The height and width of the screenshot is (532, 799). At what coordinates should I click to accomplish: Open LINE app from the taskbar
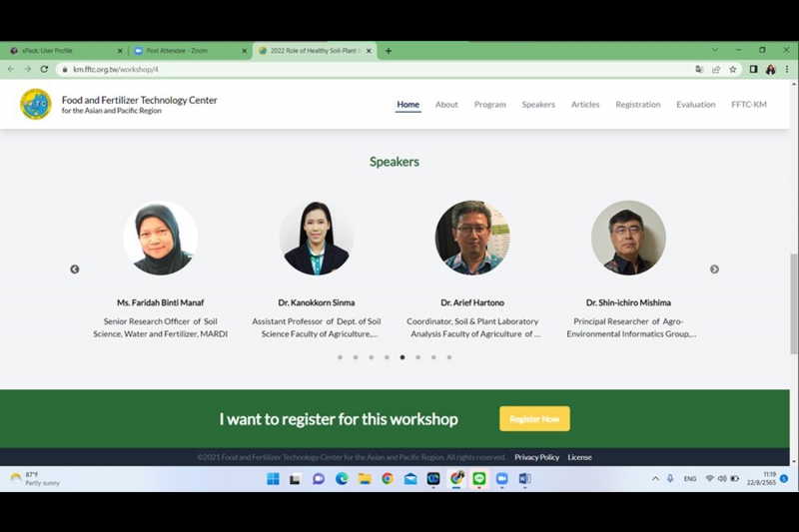pos(479,479)
